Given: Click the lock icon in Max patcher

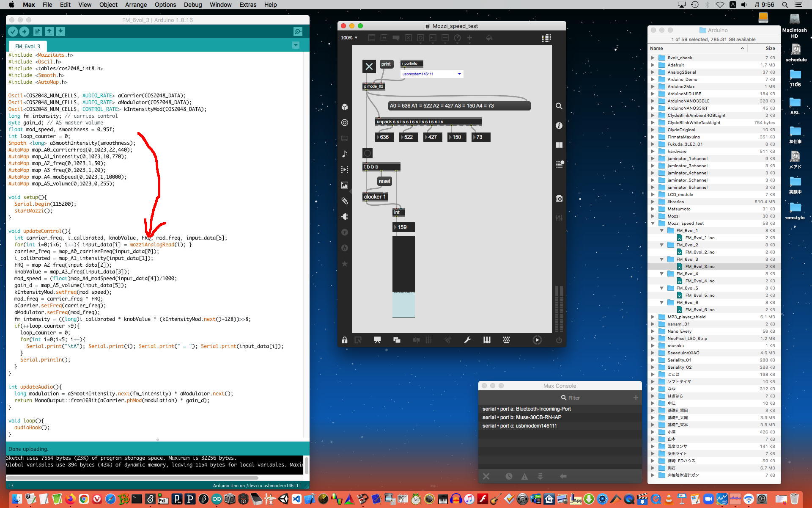Looking at the screenshot, I should tap(345, 340).
